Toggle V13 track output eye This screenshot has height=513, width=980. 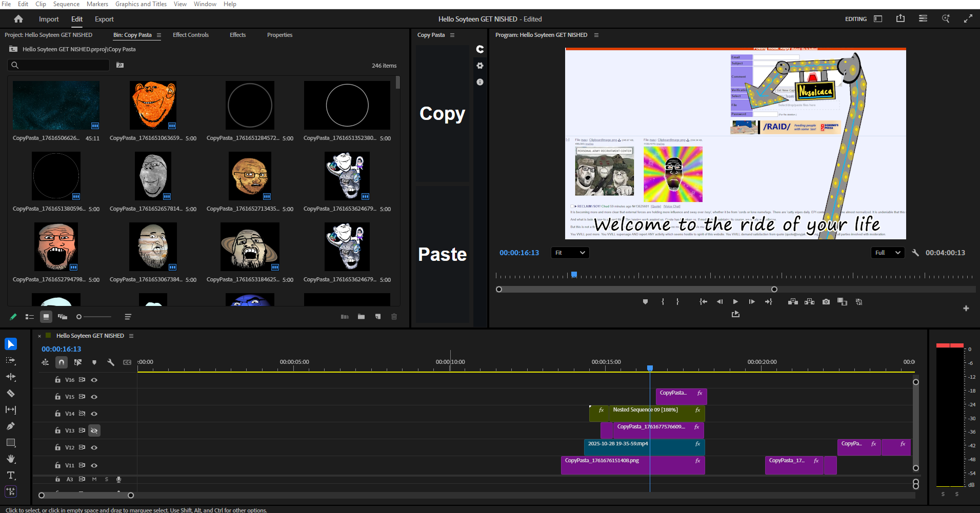[94, 430]
